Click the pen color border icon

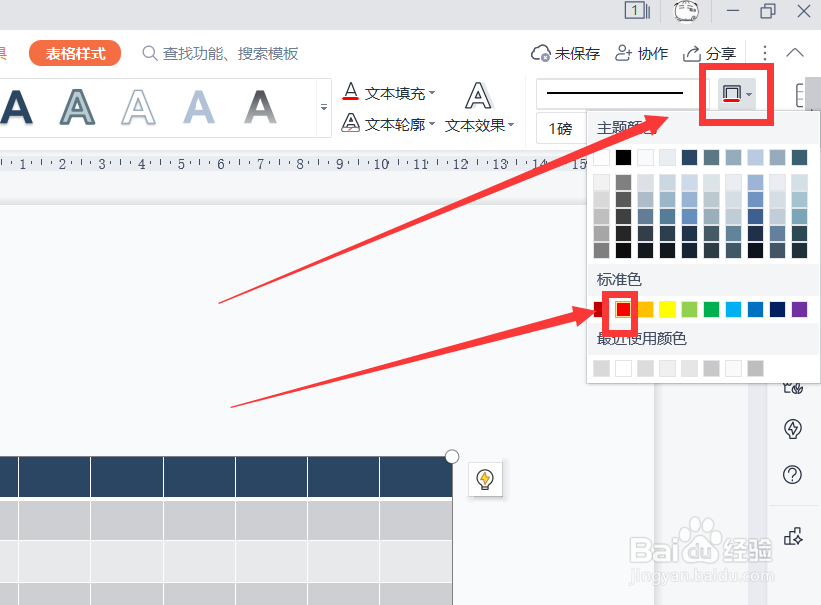(x=731, y=94)
